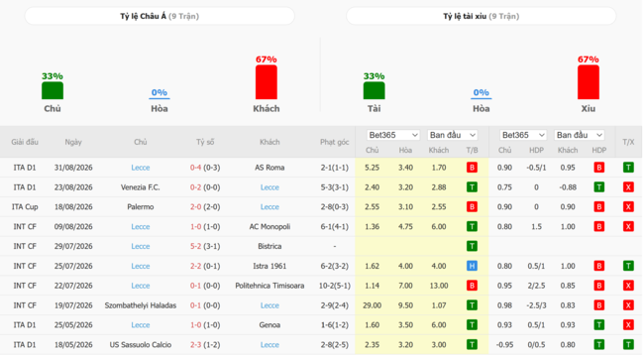The width and height of the screenshot is (644, 359).
Task: Click the HDP red B badge in AS Roma row
Action: point(599,168)
